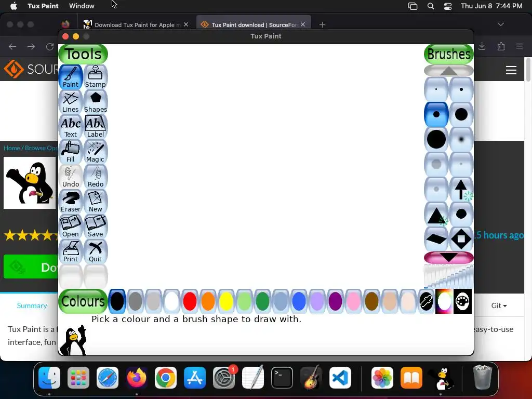Save the drawing with Save
532x399 pixels.
point(96,227)
